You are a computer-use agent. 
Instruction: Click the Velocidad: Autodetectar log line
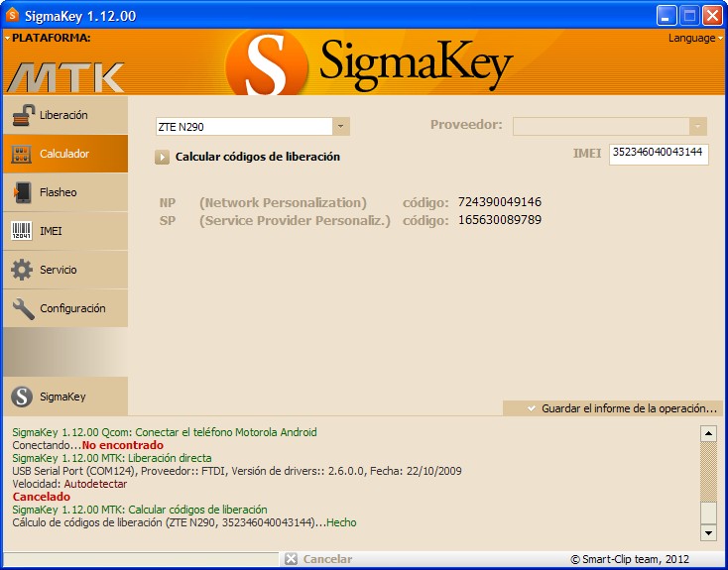click(x=69, y=484)
